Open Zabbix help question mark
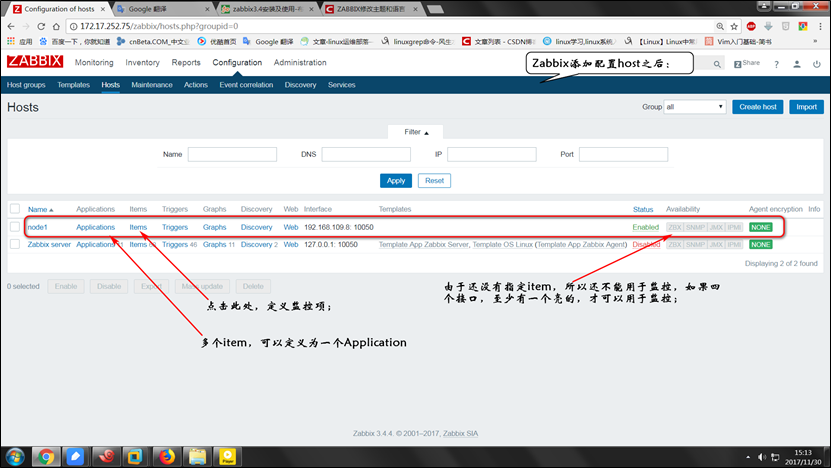 coord(776,64)
